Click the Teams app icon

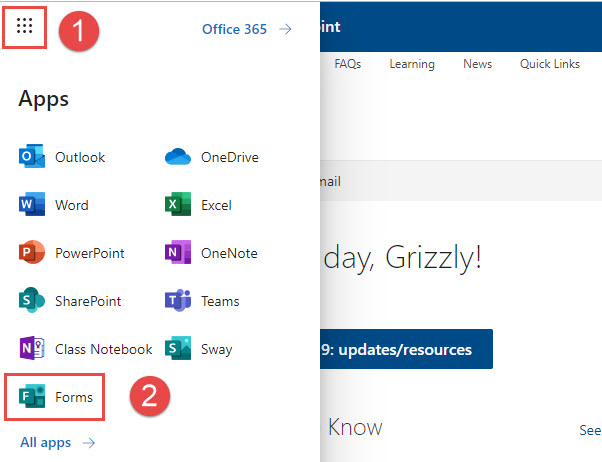(x=178, y=300)
